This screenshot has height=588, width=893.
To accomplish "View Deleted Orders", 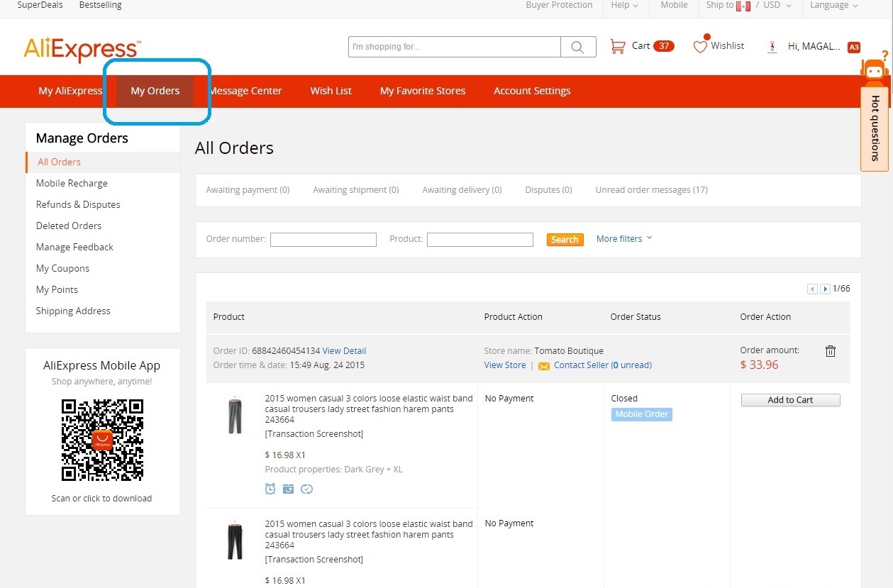I will pyautogui.click(x=69, y=226).
